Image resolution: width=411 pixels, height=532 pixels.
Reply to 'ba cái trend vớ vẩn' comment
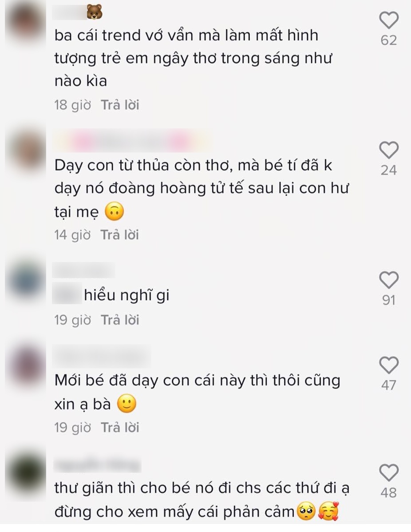pyautogui.click(x=120, y=105)
